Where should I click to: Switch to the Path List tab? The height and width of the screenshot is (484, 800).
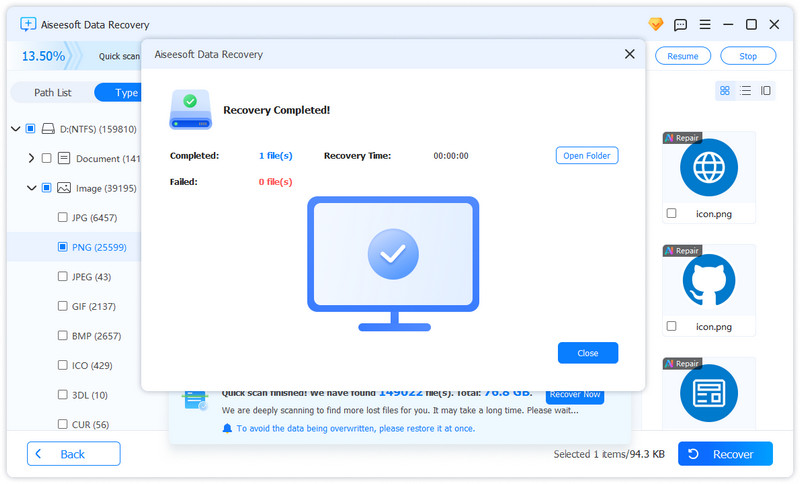click(52, 92)
